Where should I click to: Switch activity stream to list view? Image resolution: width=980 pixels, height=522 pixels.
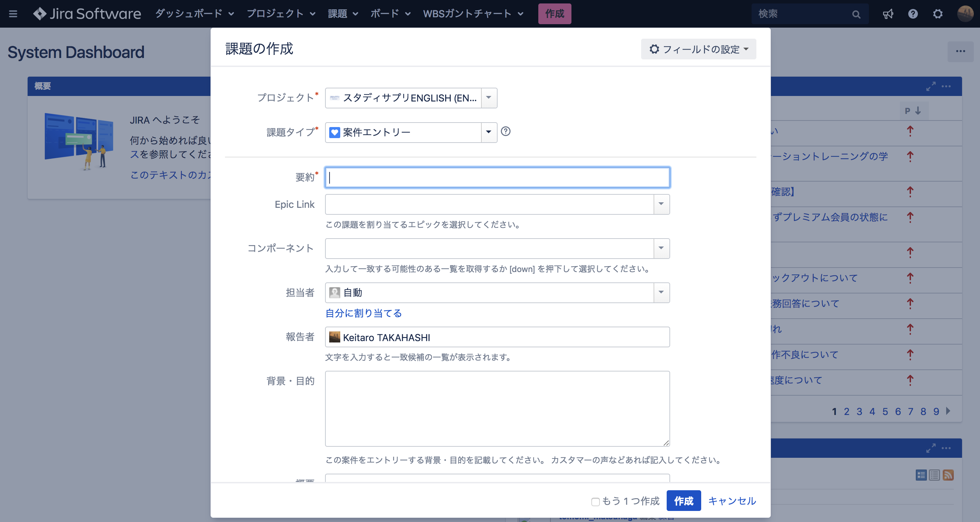click(x=934, y=475)
